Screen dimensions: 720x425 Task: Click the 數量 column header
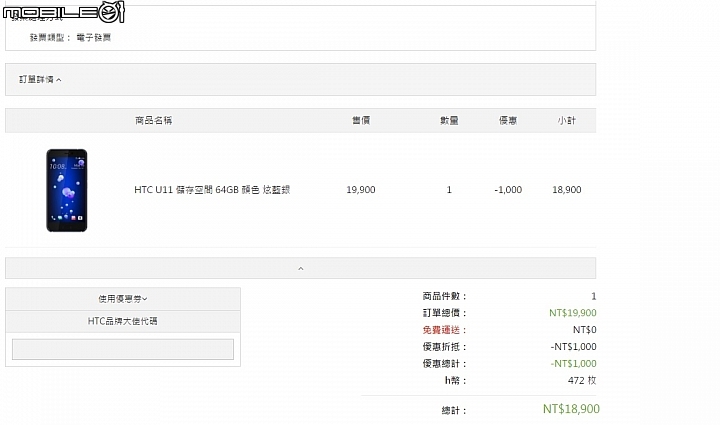point(449,120)
